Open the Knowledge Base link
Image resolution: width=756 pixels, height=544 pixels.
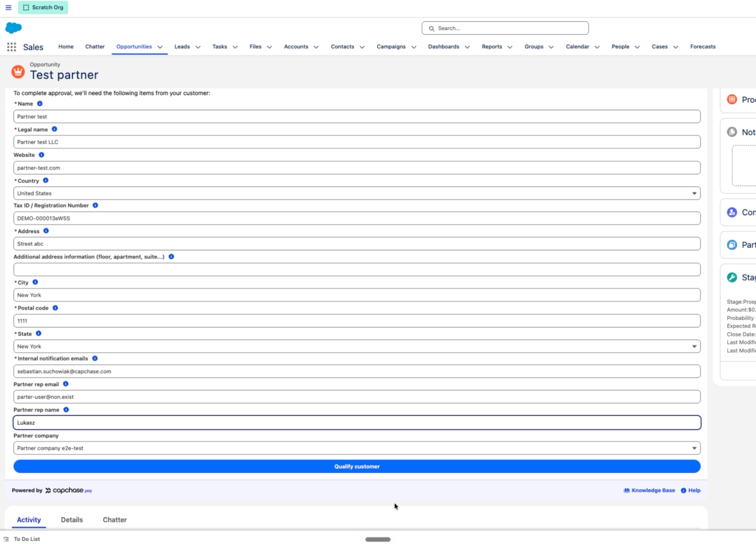coord(649,490)
